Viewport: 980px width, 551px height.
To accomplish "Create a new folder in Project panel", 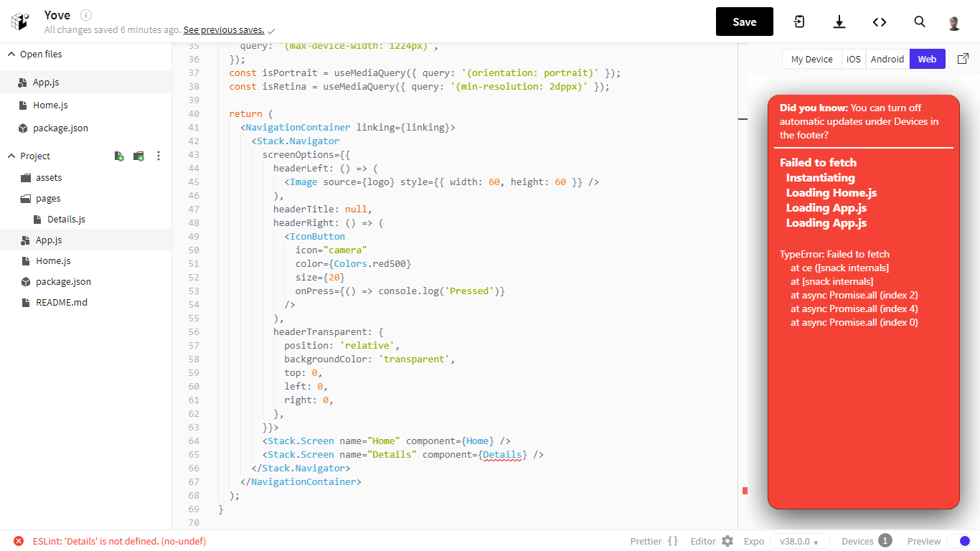I will [x=138, y=156].
